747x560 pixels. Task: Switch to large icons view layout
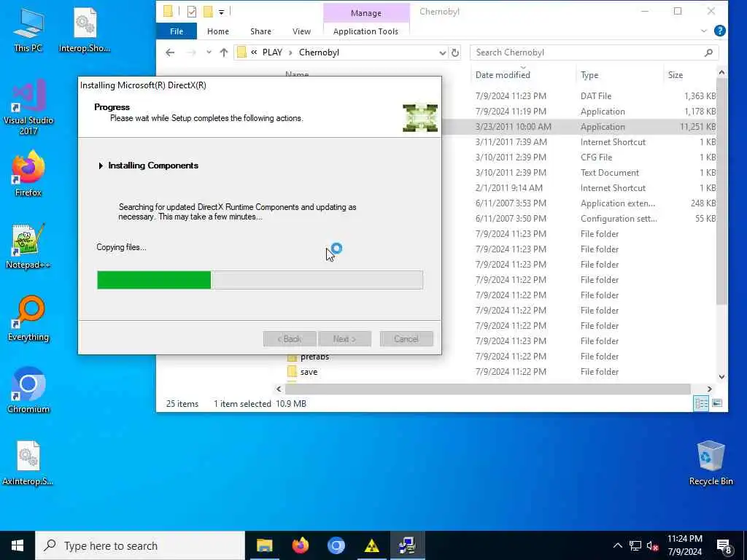pyautogui.click(x=717, y=404)
